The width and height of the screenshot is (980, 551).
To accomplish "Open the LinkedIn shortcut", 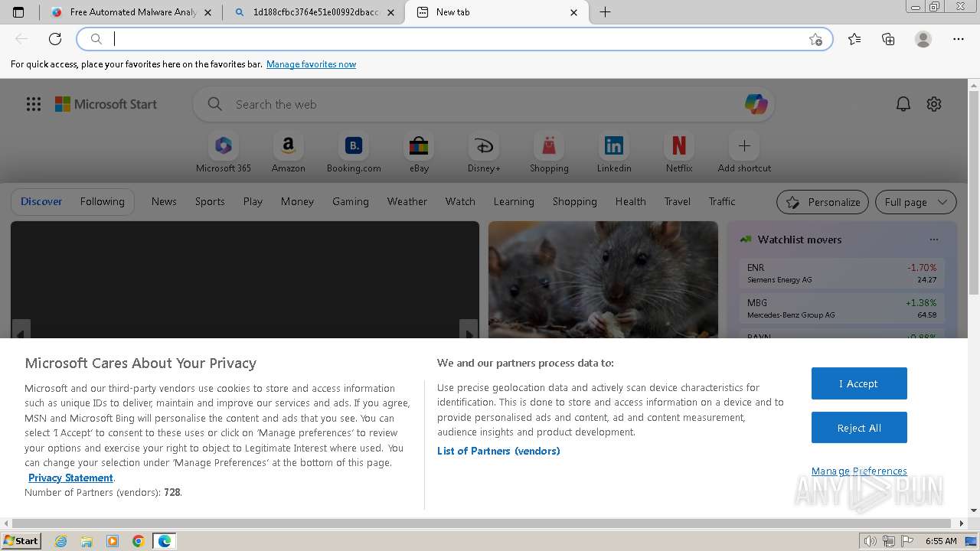I will click(x=614, y=152).
